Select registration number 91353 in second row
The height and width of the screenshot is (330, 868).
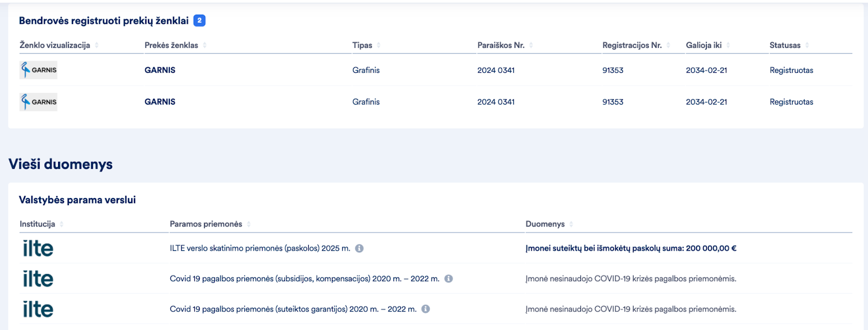613,101
